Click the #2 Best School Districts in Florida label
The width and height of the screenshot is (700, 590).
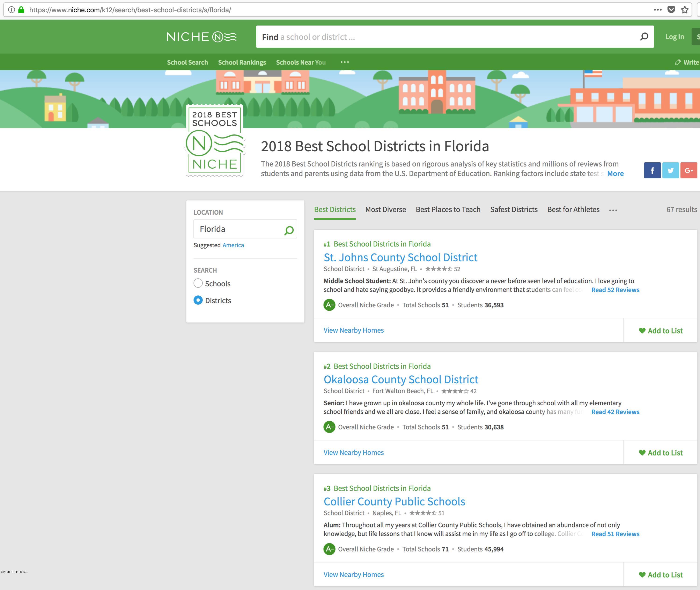tap(377, 366)
